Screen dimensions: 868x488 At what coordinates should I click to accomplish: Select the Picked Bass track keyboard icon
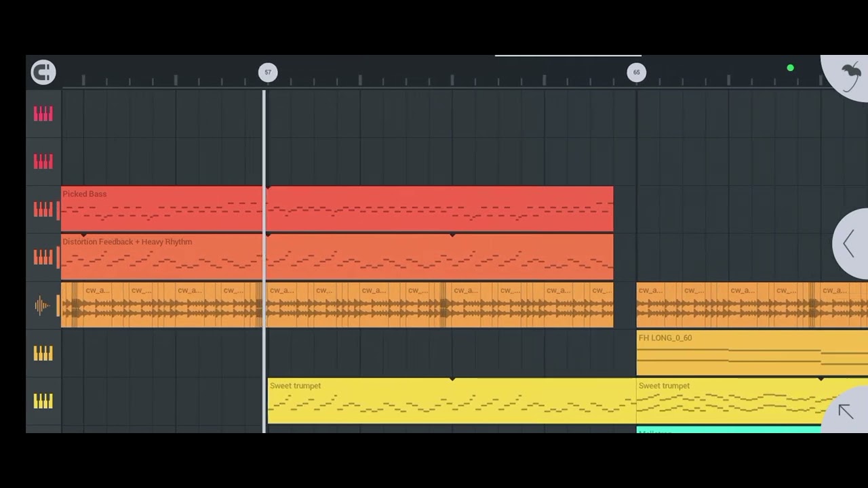[43, 209]
